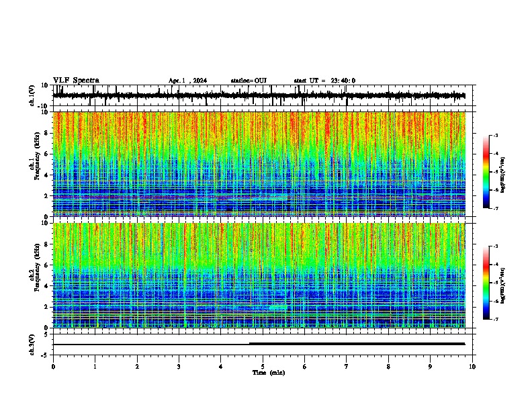Click the 'ch.3(V)' axis label at bottom

[32, 345]
